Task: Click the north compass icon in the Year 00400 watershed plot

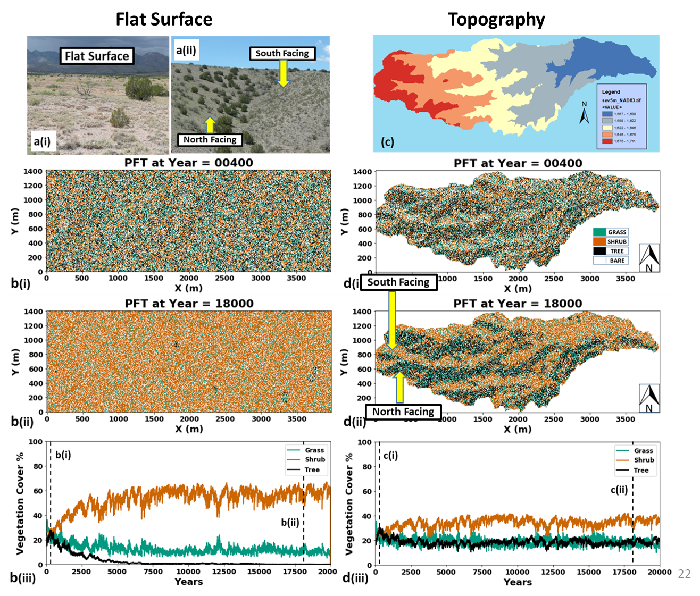Action: [649, 258]
